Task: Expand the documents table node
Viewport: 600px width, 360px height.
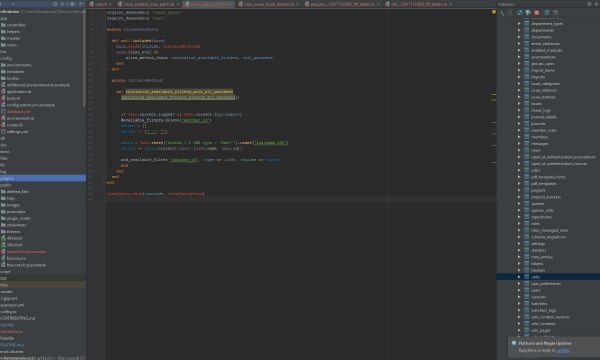Action: click(519, 37)
